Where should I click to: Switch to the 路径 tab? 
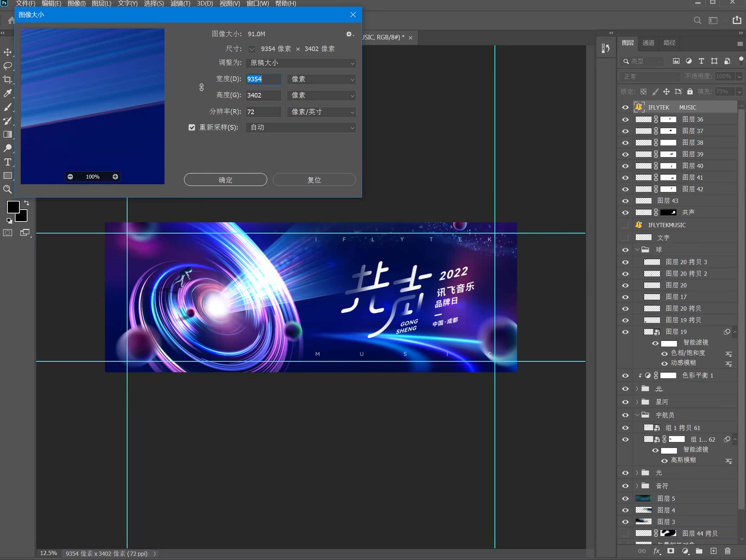670,43
